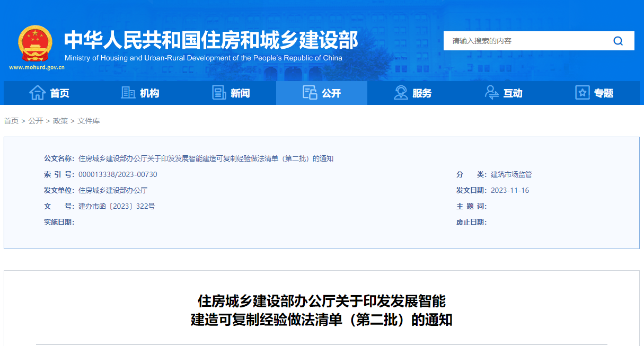Click the 索引号 label

[x=59, y=174]
